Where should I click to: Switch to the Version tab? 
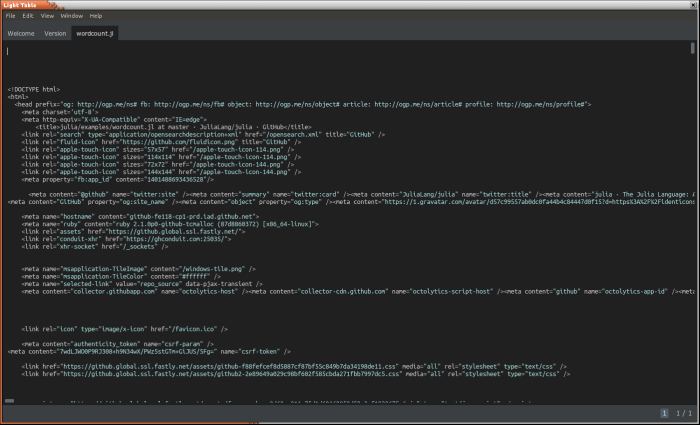point(55,33)
